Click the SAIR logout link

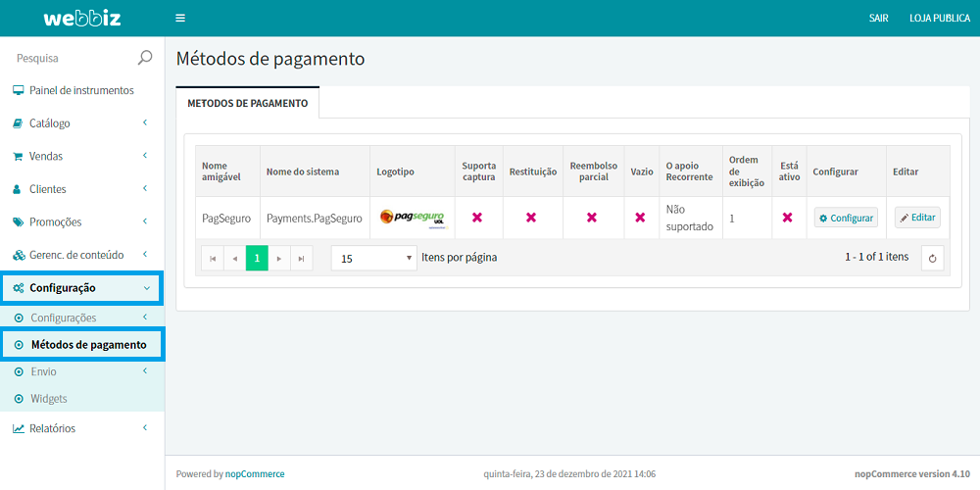click(x=878, y=19)
